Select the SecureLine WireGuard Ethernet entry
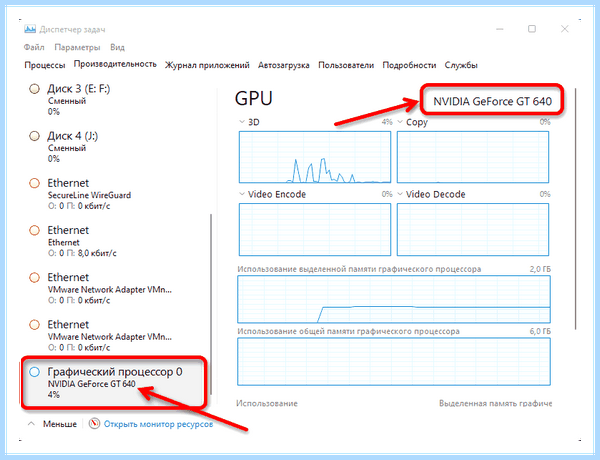 click(x=115, y=194)
